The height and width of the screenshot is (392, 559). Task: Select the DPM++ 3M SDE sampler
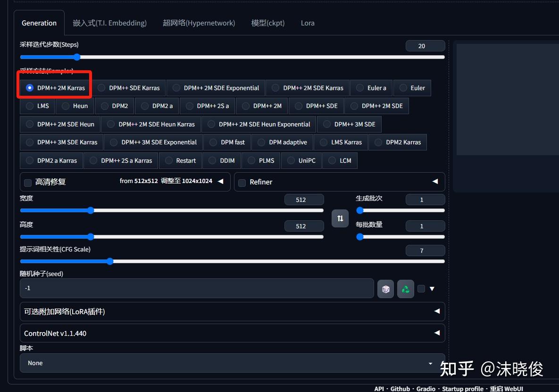tap(350, 124)
